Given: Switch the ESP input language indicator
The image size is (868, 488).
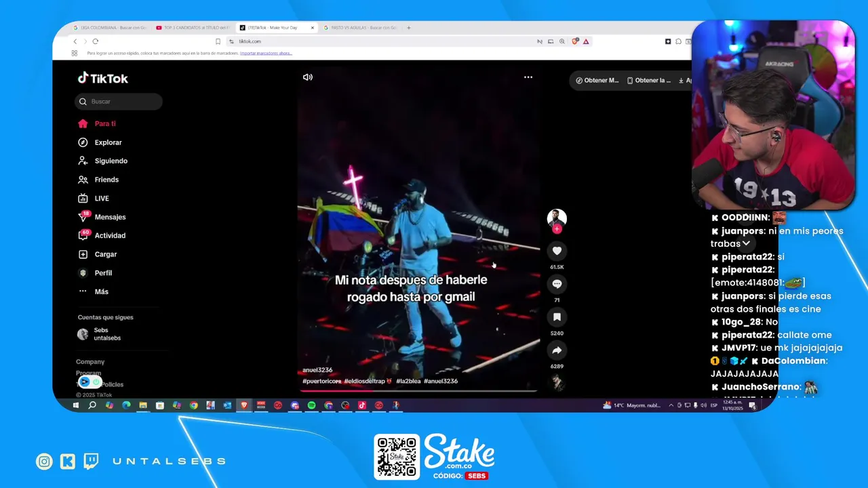Looking at the screenshot, I should coord(714,405).
